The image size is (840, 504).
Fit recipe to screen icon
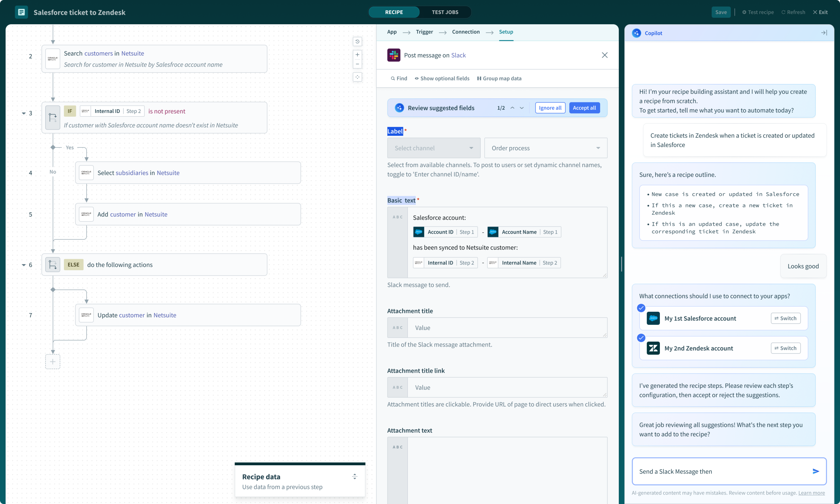(357, 77)
